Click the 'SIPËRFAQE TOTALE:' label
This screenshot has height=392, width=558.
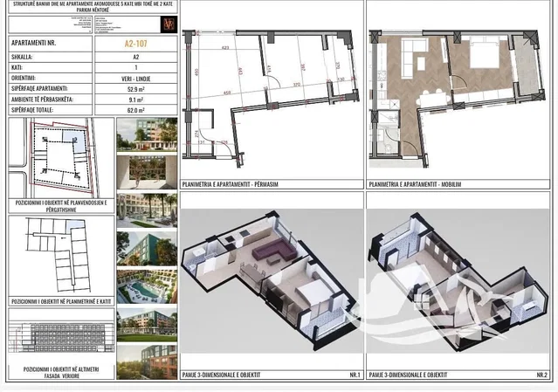[x=32, y=110]
